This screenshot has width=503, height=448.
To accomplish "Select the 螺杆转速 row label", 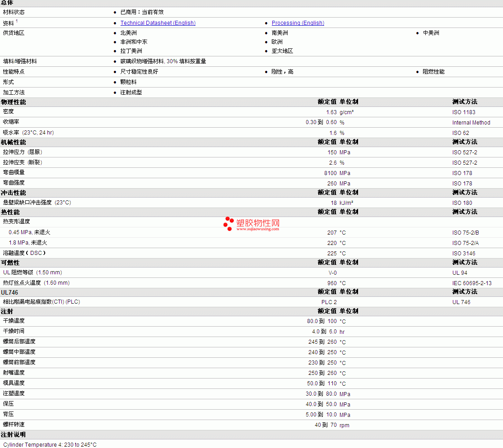I will point(14,425).
